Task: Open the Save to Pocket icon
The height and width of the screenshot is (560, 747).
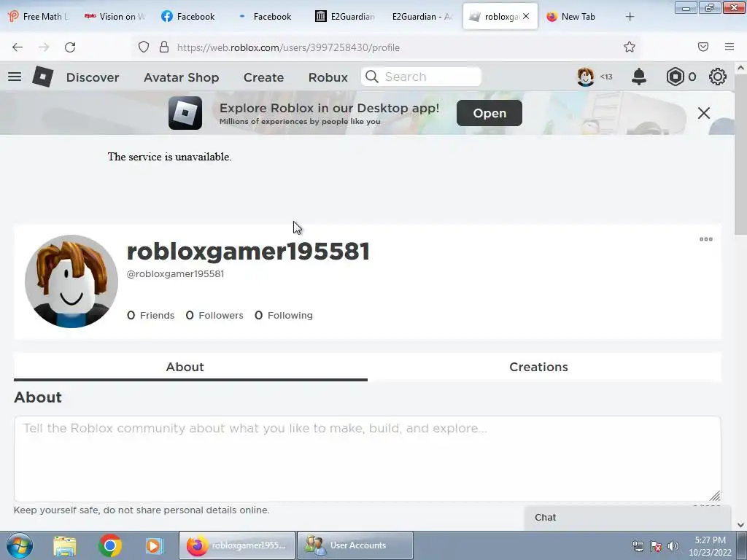Action: coord(703,47)
